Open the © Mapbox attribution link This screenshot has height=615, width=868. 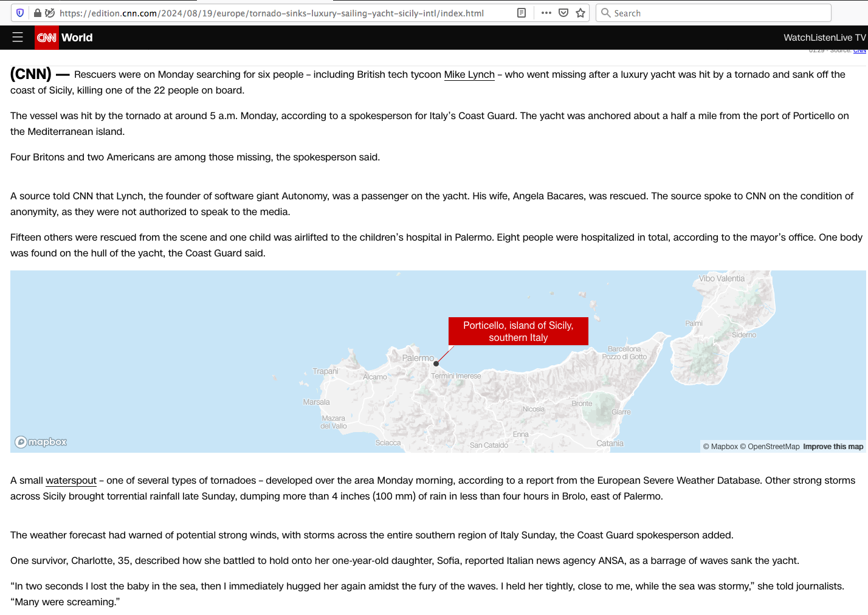(x=720, y=447)
